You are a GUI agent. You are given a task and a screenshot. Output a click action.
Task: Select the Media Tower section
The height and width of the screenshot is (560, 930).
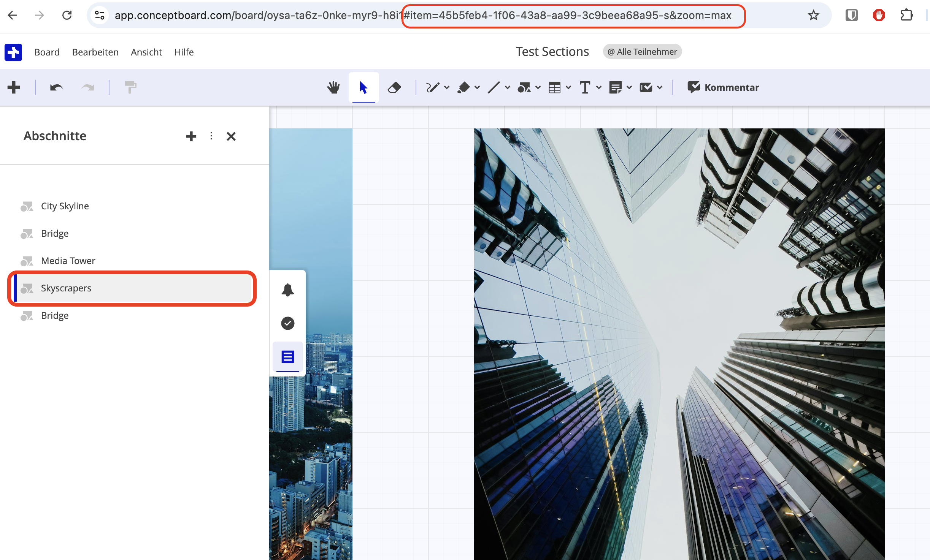(x=68, y=261)
